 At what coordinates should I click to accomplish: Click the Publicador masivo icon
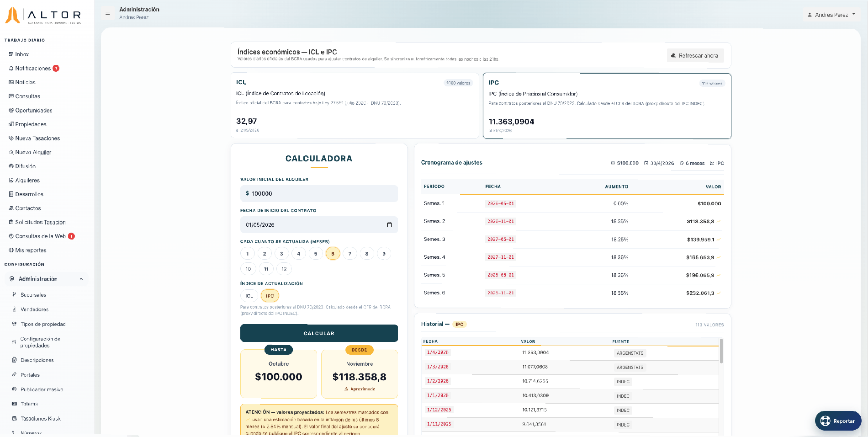click(14, 389)
